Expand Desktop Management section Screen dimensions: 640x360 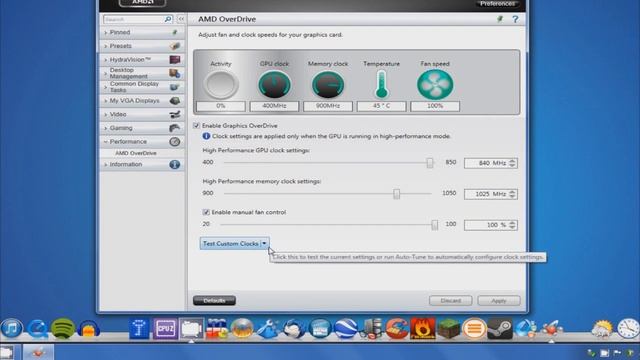coord(142,73)
